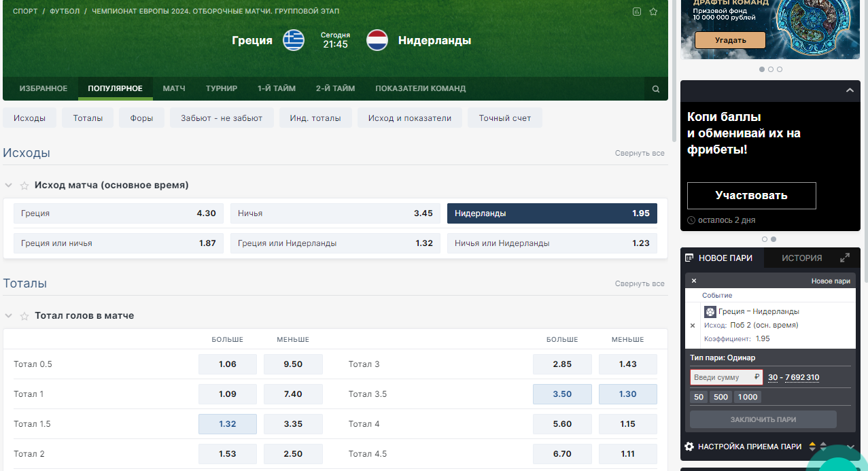This screenshot has height=471, width=868.
Task: Click Угадать banner button
Action: 730,40
